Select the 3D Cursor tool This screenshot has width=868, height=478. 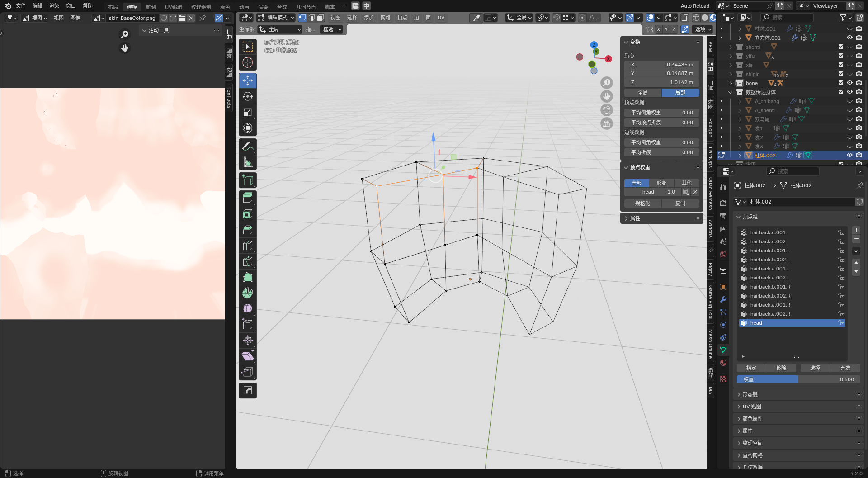click(247, 62)
